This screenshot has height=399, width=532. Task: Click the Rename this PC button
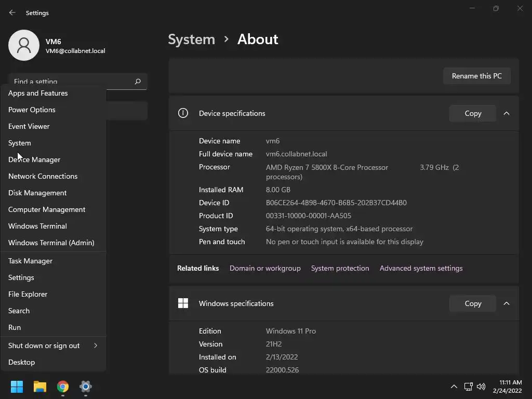tap(476, 76)
